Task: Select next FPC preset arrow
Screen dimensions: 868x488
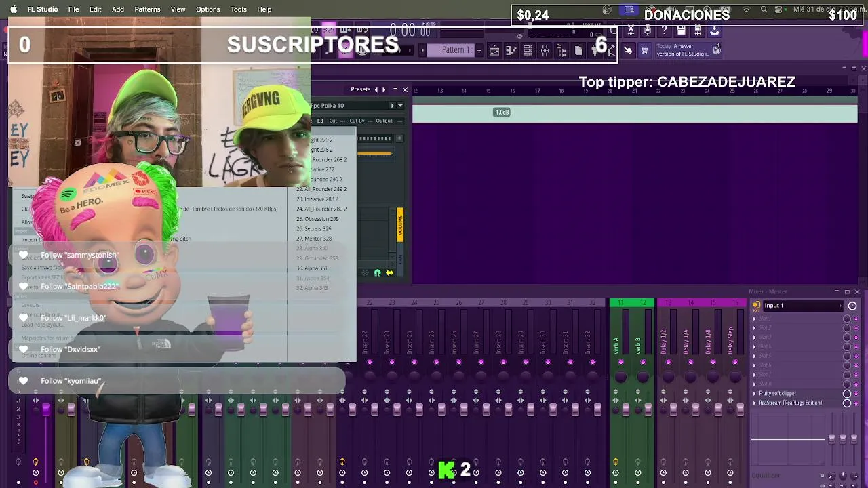Action: point(384,89)
